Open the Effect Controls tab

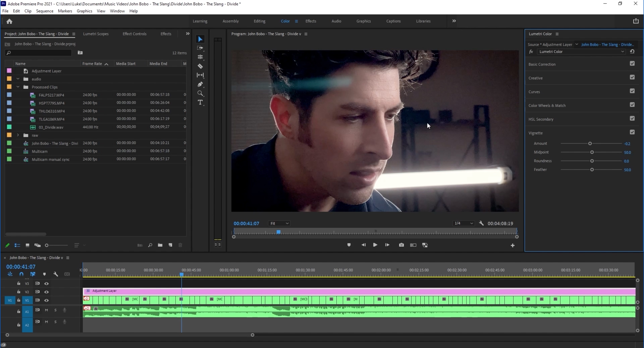134,34
